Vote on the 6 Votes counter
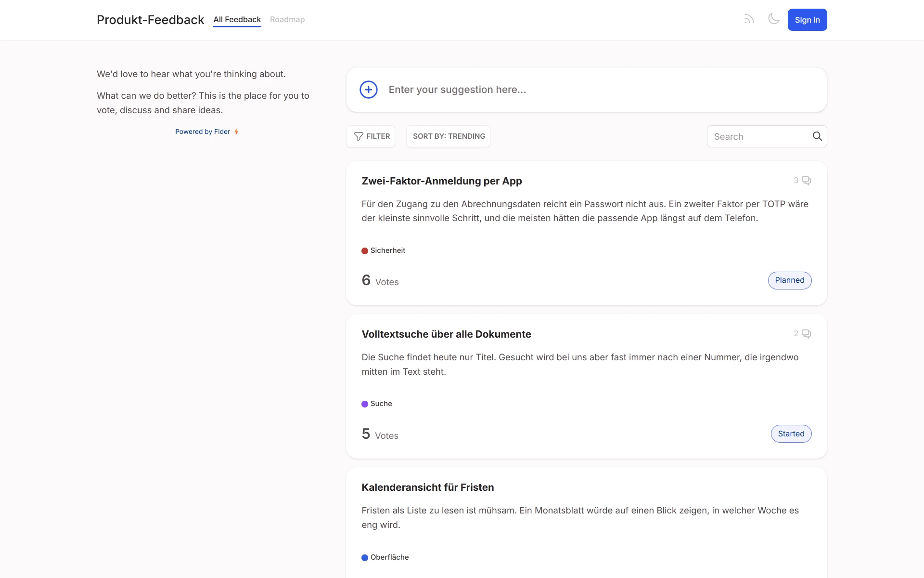This screenshot has width=924, height=578. (x=380, y=281)
